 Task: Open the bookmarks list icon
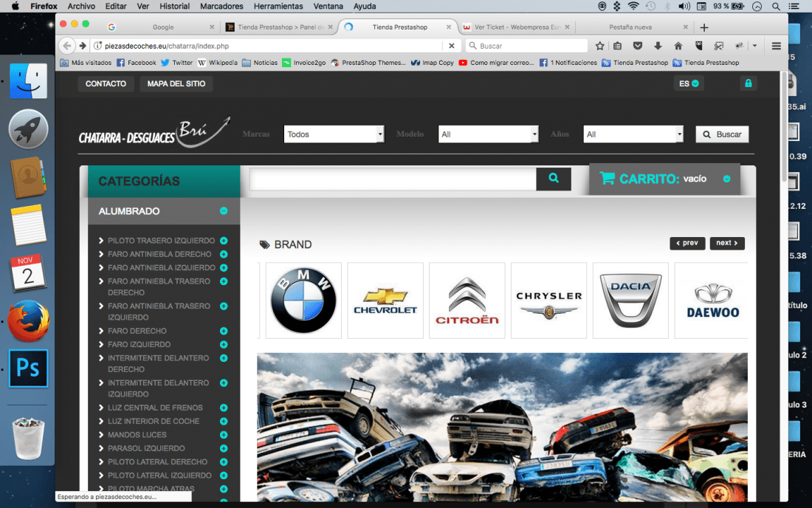[617, 46]
